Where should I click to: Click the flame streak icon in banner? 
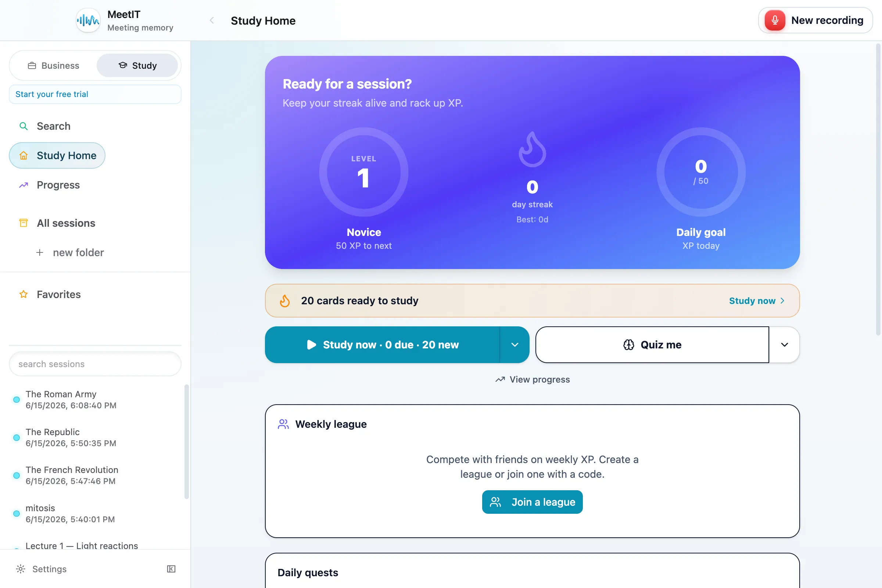(x=532, y=149)
